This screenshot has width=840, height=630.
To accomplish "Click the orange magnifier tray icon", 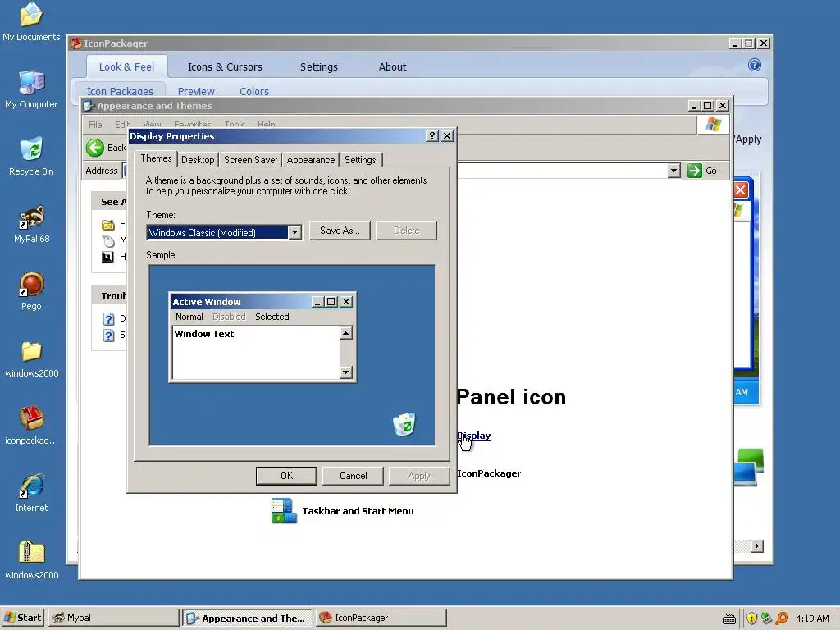I will coord(782,619).
